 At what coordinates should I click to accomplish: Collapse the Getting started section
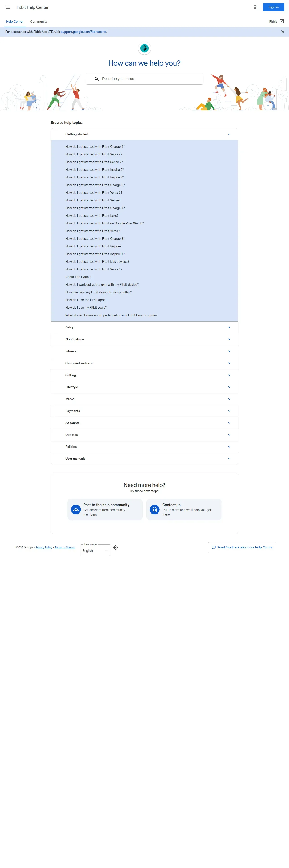pos(229,135)
